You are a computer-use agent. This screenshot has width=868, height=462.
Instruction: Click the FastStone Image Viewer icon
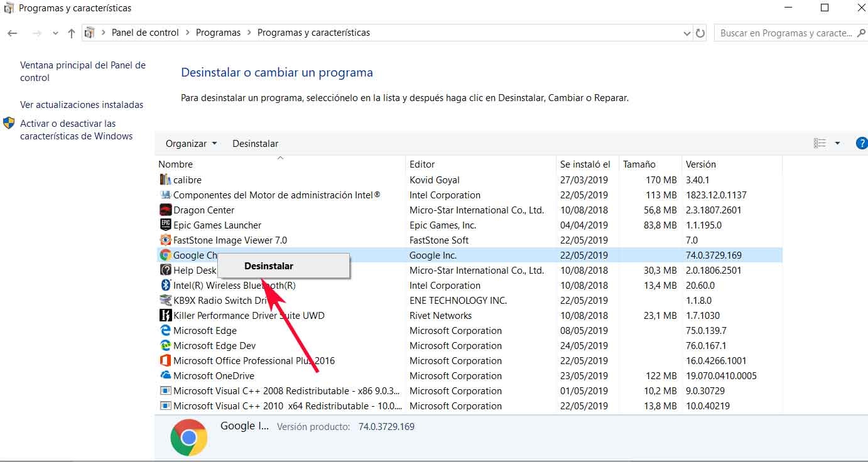pos(166,240)
